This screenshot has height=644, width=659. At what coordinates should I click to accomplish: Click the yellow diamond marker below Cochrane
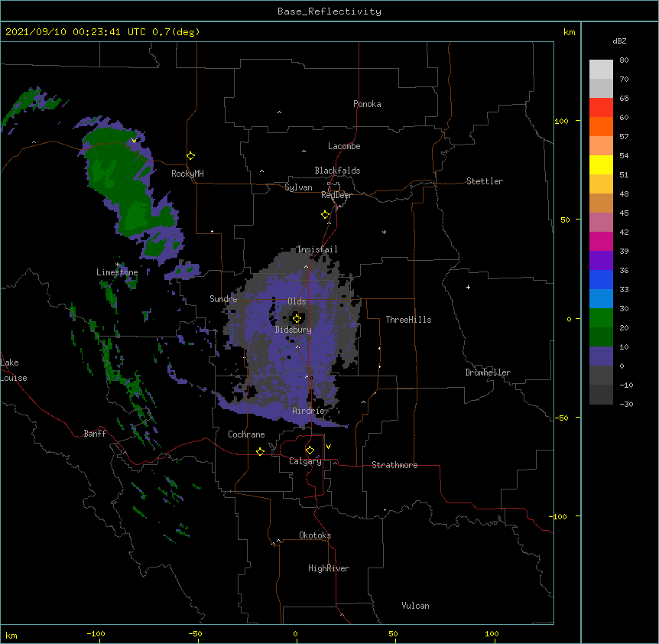coord(260,451)
